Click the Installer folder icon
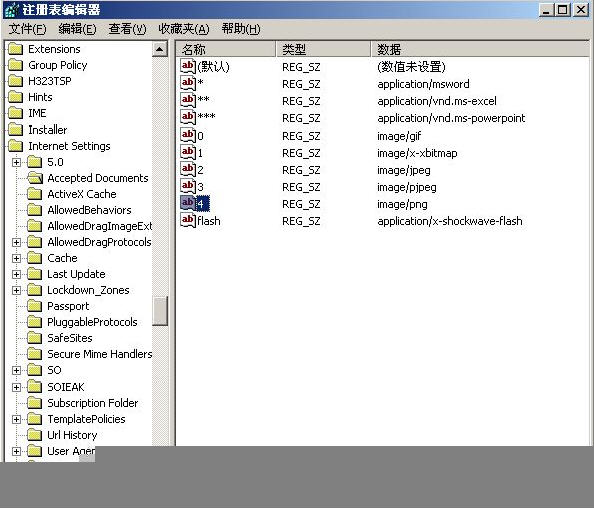Viewport: 594px width, 509px height. (16, 130)
